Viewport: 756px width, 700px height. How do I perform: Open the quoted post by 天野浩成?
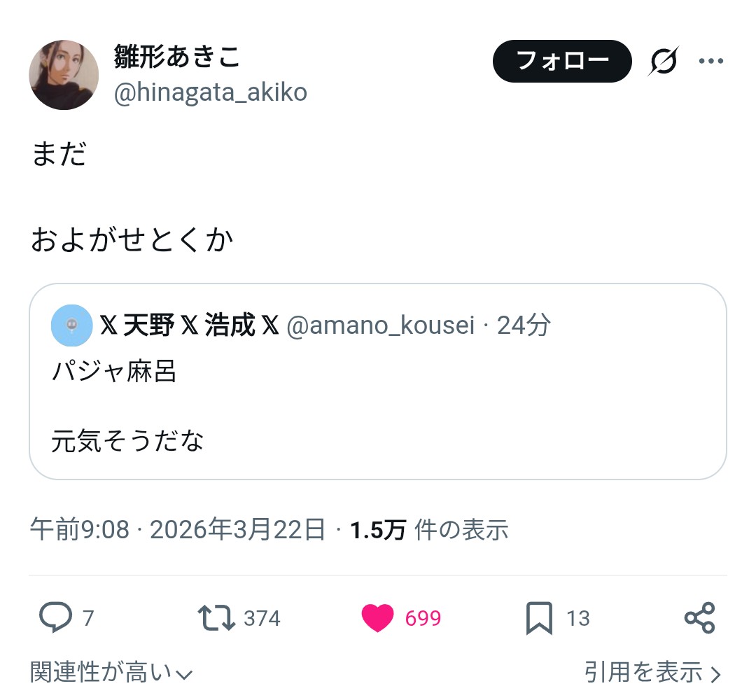point(378,406)
